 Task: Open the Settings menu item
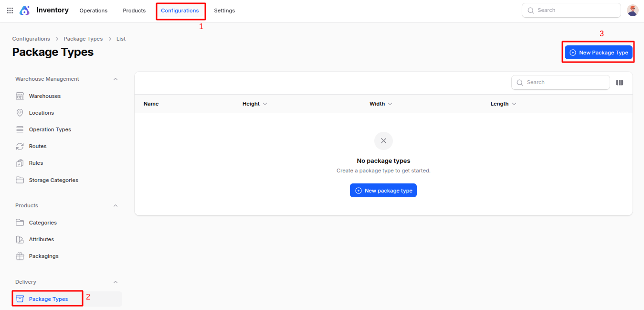pos(224,10)
